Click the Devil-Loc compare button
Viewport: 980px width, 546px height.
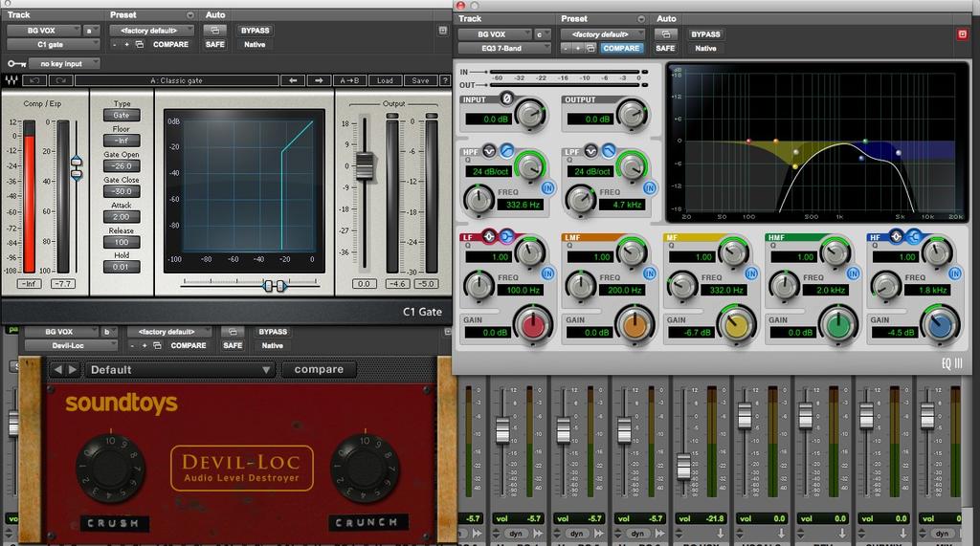coord(319,370)
